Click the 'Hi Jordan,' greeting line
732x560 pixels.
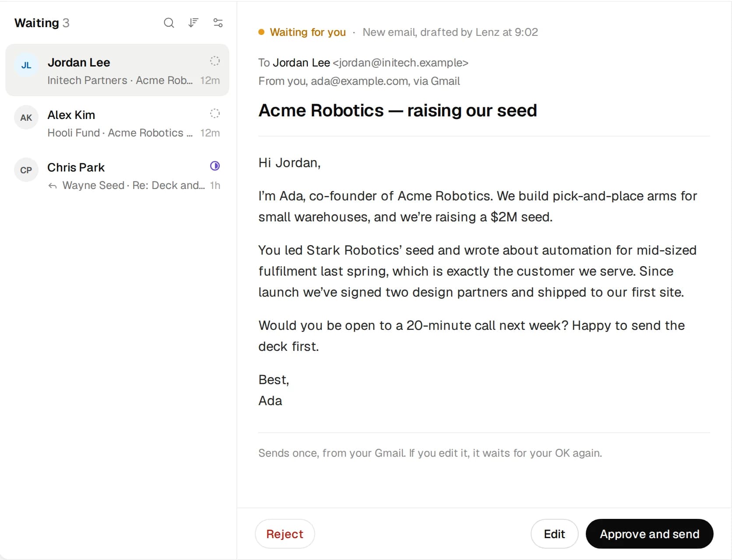pos(289,163)
